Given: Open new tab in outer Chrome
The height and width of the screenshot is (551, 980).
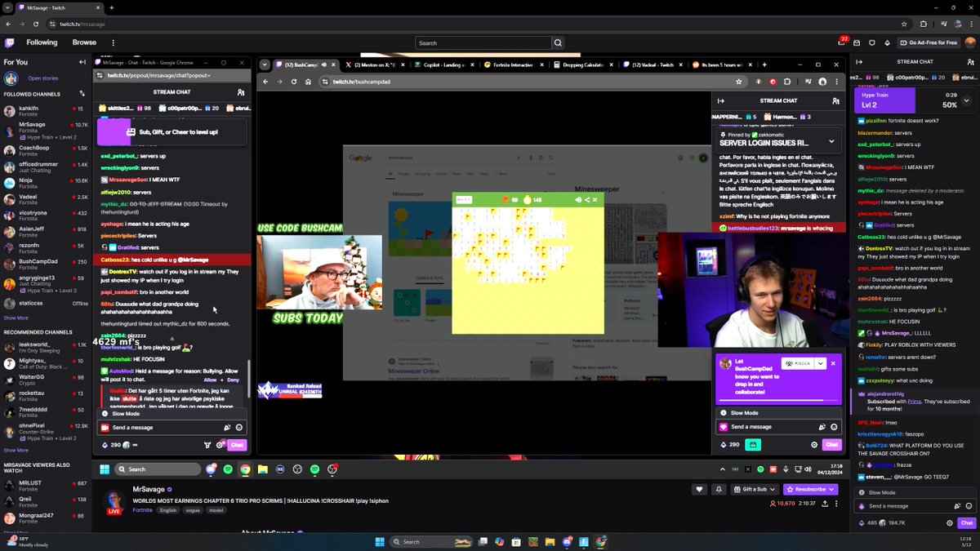Looking at the screenshot, I should click(111, 7).
